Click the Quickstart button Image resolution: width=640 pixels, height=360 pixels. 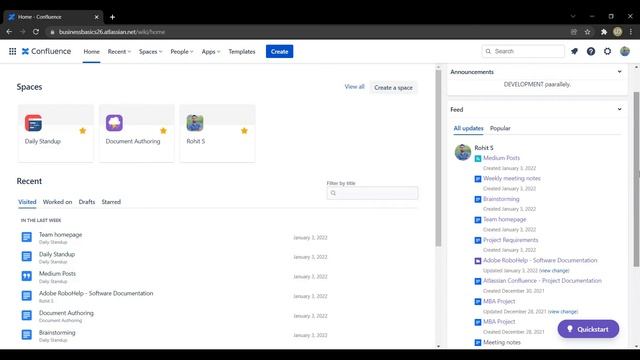(588, 329)
